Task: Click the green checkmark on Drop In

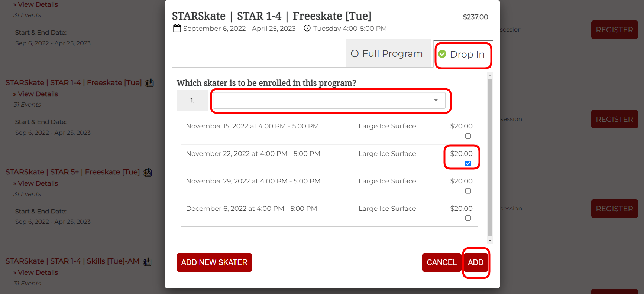Action: click(442, 54)
